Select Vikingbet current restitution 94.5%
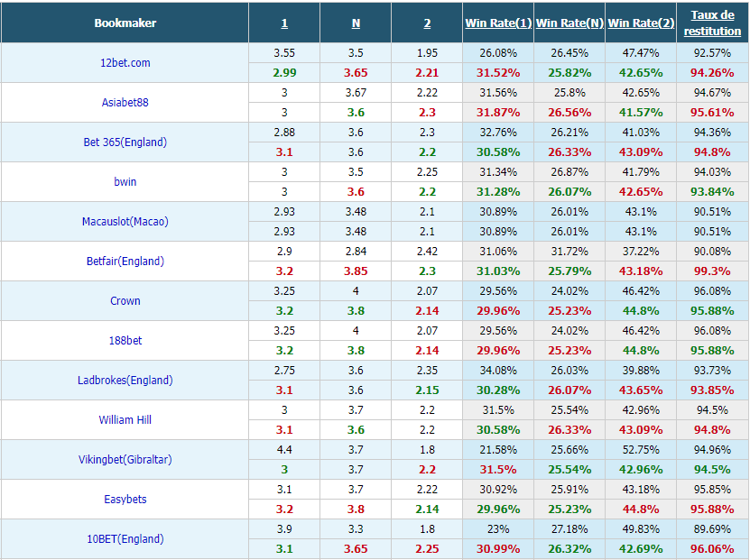 coord(712,469)
